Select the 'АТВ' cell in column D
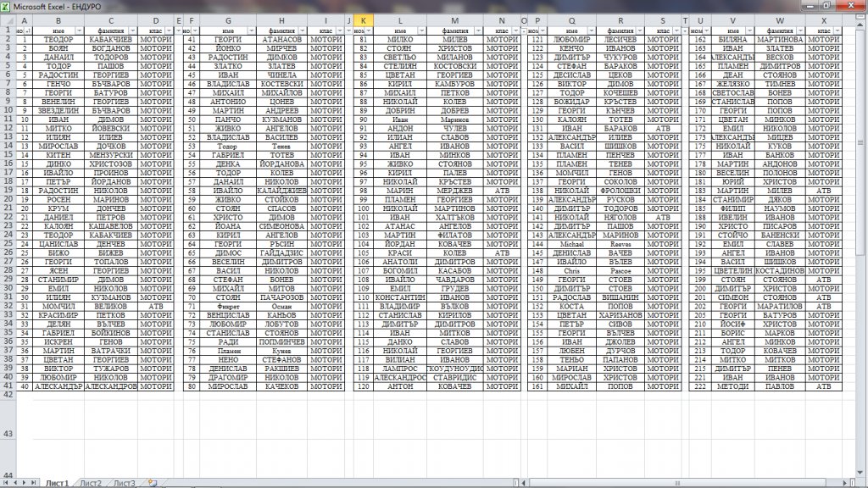Viewport: 868px width, 488px height. coord(156,306)
